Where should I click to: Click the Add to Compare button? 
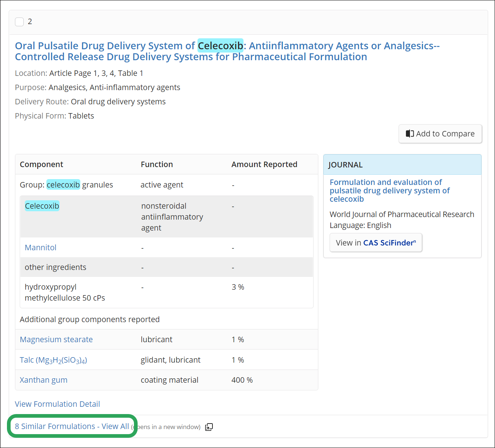click(x=440, y=134)
